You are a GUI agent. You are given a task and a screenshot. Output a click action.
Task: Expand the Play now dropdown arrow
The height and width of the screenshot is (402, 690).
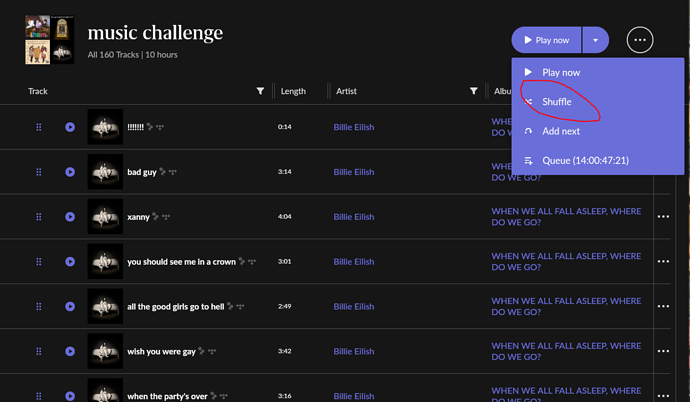tap(596, 40)
